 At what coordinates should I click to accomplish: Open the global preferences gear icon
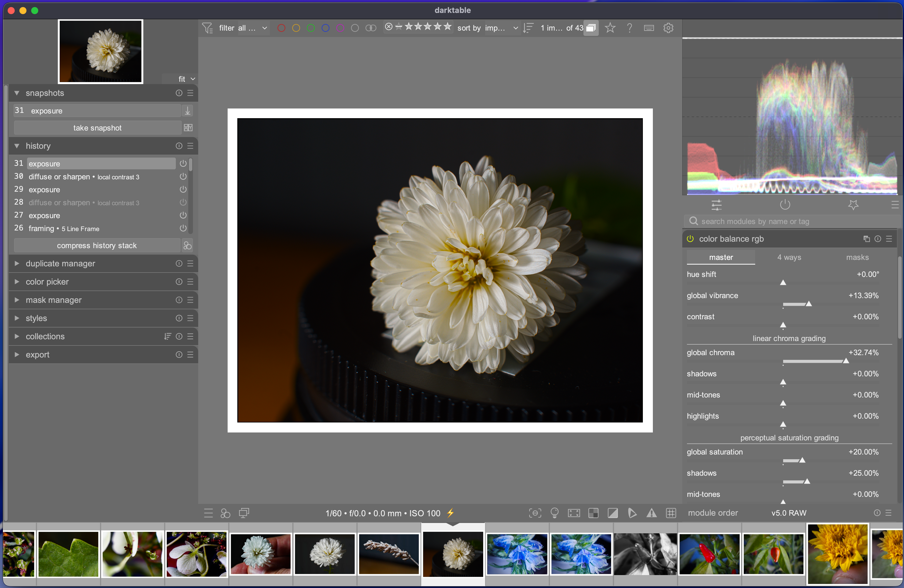point(668,28)
